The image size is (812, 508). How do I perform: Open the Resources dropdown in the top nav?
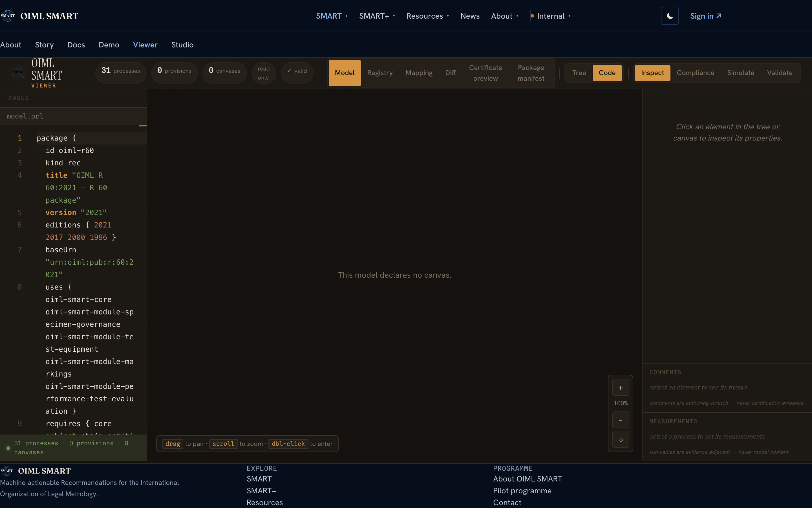427,16
